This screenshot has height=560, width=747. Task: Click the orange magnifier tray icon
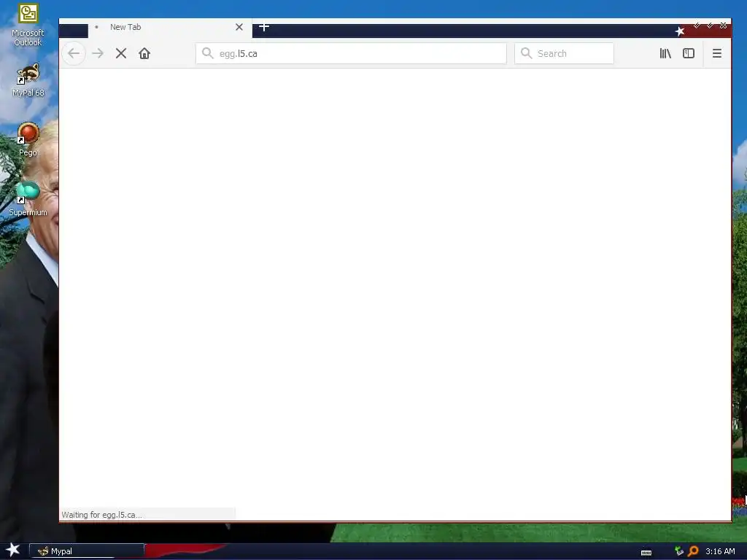[693, 551]
